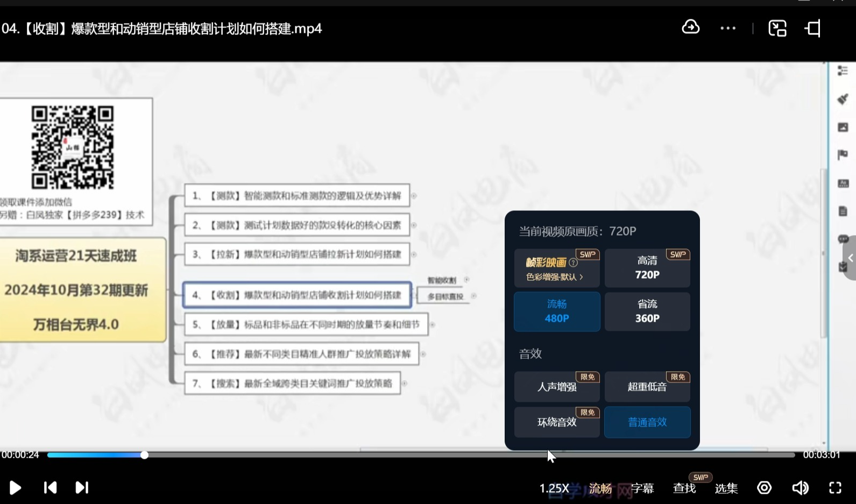Click the format brush icon in recorded sidebar
Viewport: 856px width, 504px height.
(x=843, y=99)
